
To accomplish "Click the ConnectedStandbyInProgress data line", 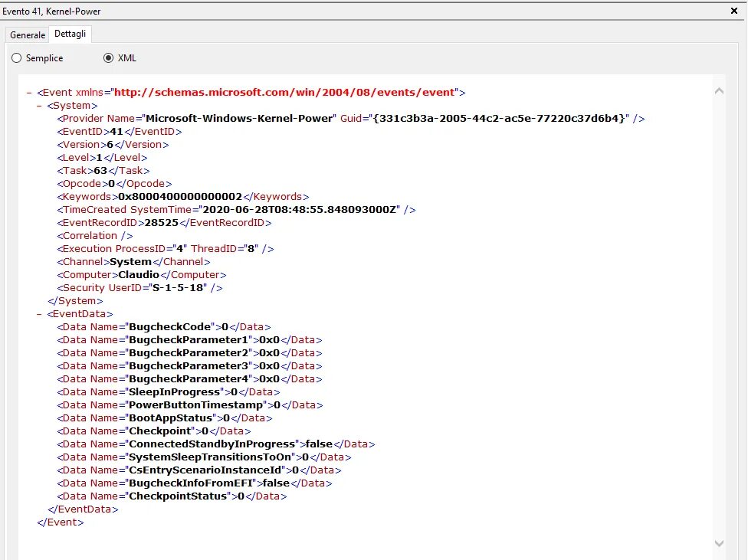I will (x=216, y=444).
